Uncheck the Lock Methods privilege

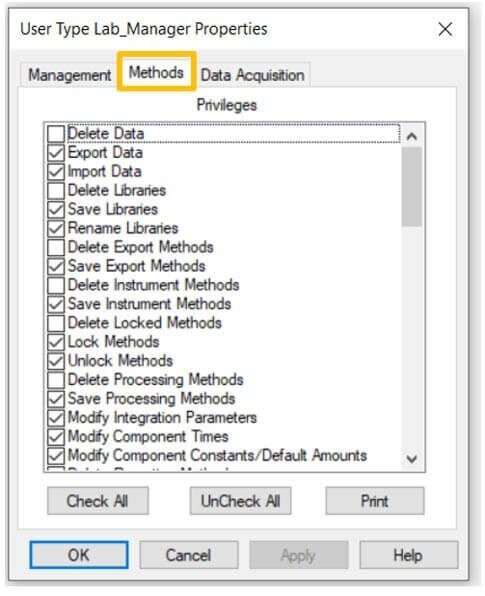[x=56, y=342]
